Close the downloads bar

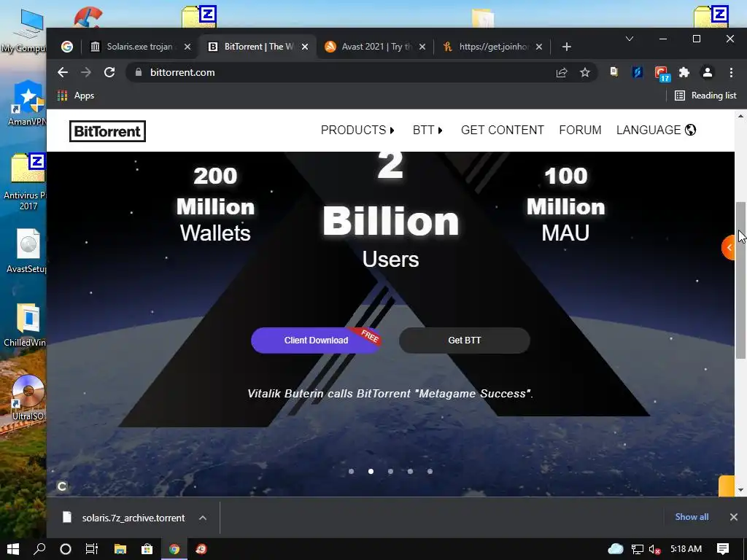coord(734,517)
